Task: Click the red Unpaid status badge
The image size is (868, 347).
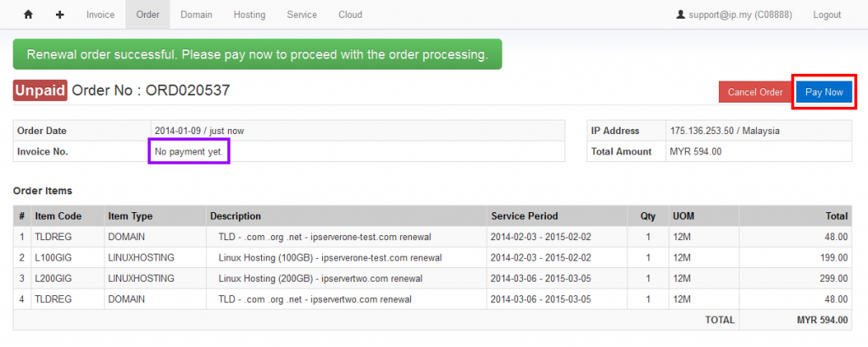Action: click(40, 90)
